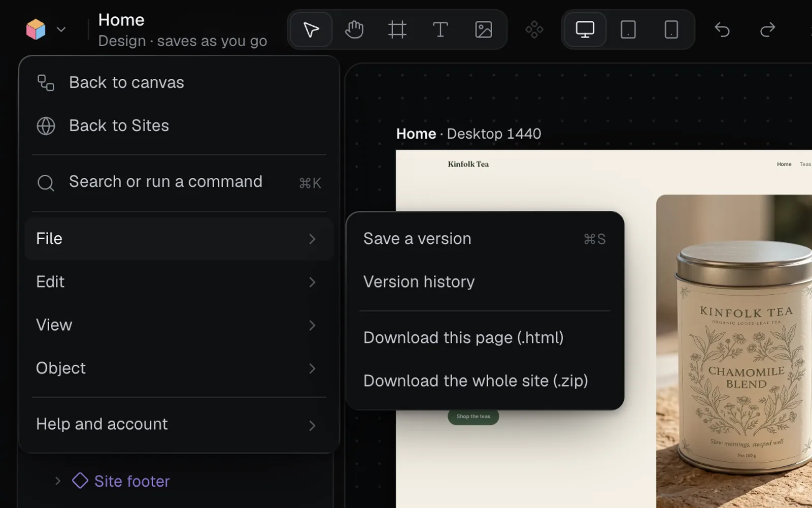Screen dimensions: 812x508
Task: Choose Back to Sites
Action: point(179,125)
